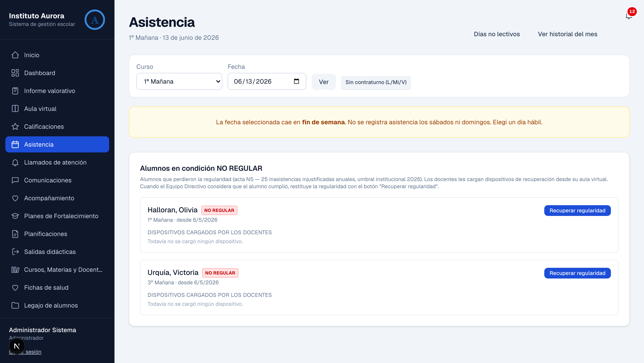Recuperar regularidad for Halloran, Olivia
Viewport: 644px width, 363px height.
point(577,211)
